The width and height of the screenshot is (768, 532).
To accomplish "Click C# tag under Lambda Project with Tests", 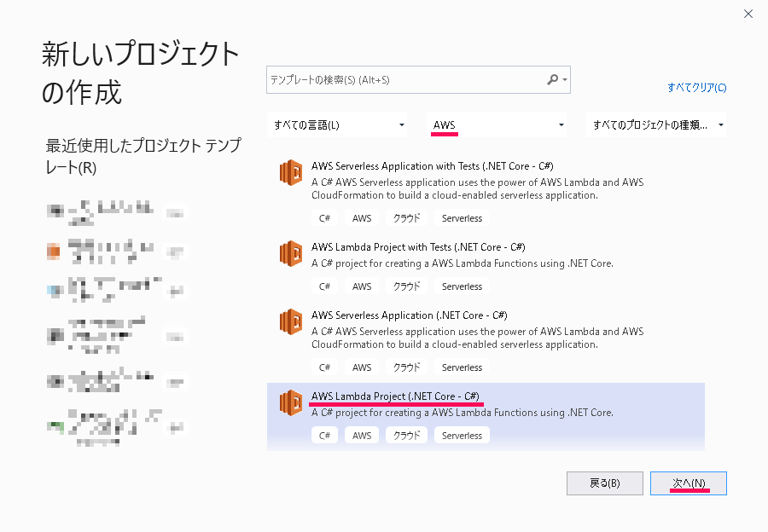I will 324,286.
